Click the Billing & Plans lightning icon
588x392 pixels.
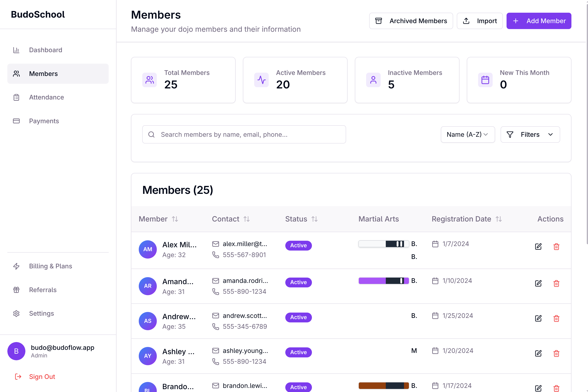[x=16, y=266]
